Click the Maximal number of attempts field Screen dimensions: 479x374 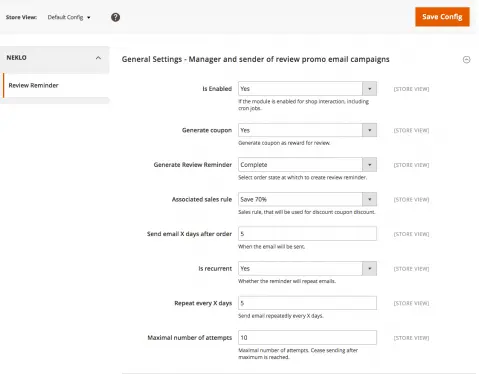[x=307, y=338]
